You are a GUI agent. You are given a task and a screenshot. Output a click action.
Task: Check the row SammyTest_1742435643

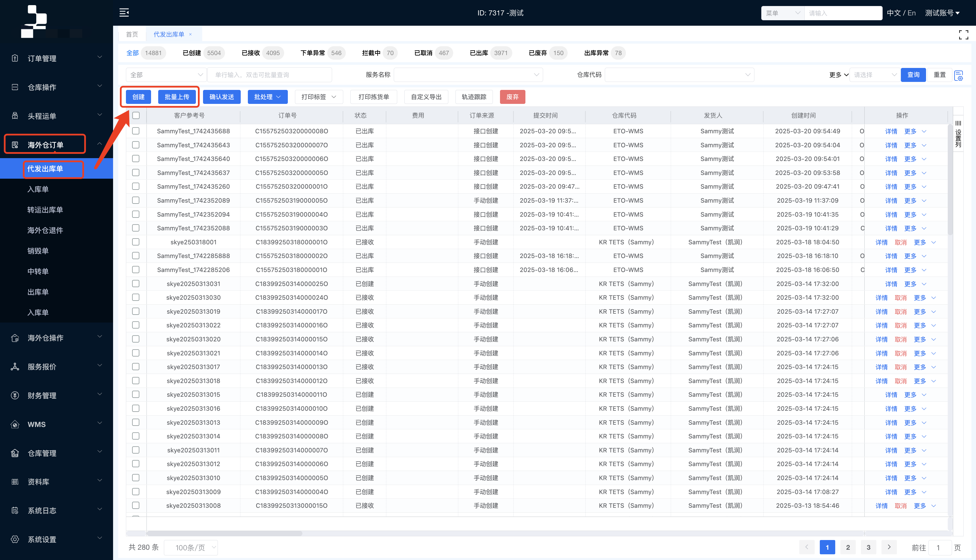(136, 145)
